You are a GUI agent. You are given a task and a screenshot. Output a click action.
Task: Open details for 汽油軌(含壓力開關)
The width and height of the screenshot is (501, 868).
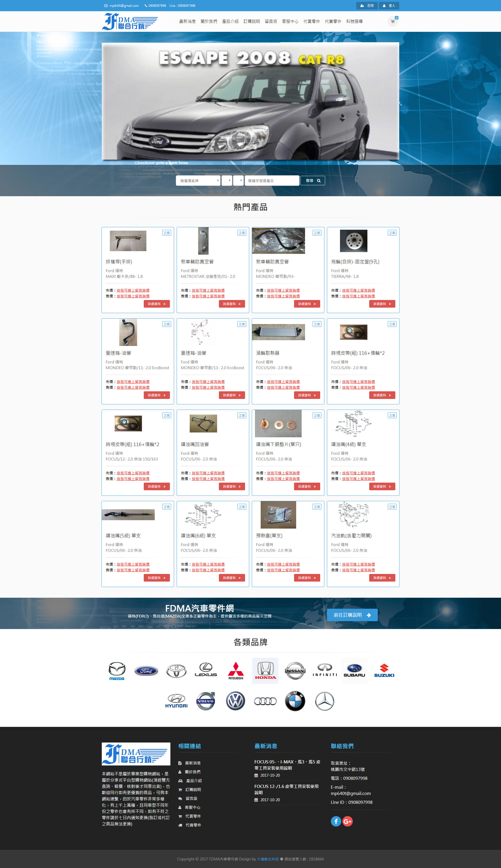click(382, 578)
